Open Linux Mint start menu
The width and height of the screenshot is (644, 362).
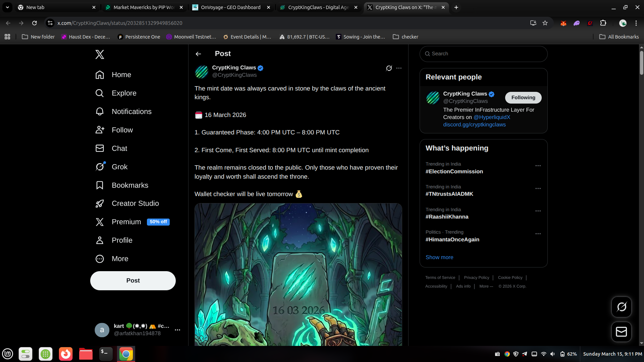pyautogui.click(x=7, y=354)
